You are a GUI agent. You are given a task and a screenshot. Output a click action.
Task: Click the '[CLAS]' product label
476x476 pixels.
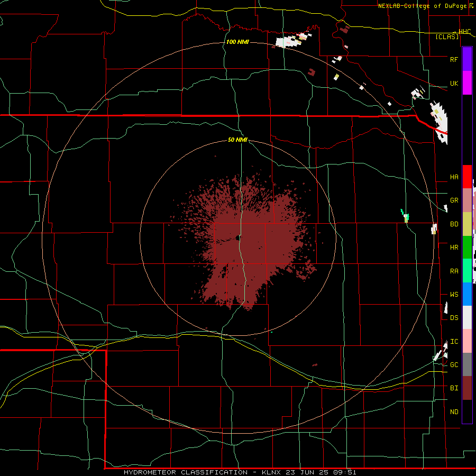click(x=447, y=36)
